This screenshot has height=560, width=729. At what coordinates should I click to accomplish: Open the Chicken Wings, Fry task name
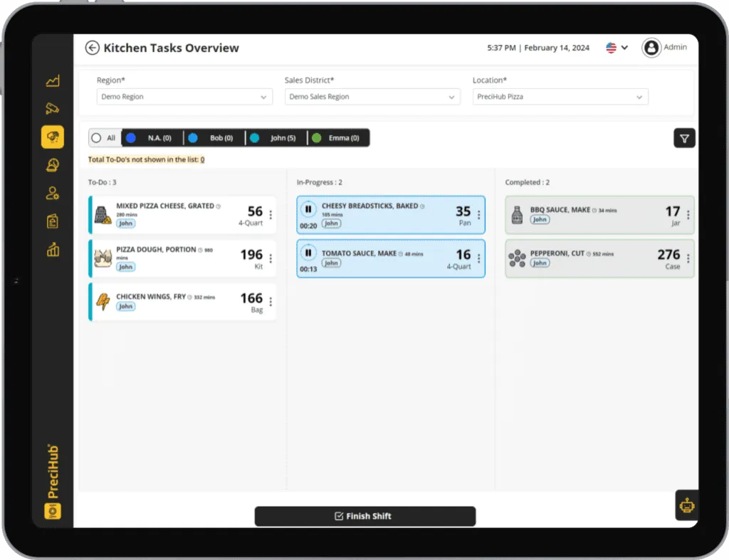tap(151, 297)
